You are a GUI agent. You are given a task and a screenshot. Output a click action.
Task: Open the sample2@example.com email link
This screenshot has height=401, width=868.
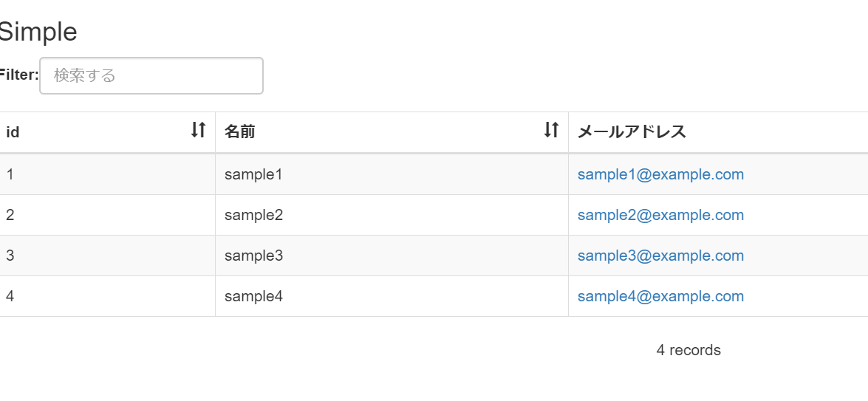pyautogui.click(x=660, y=215)
